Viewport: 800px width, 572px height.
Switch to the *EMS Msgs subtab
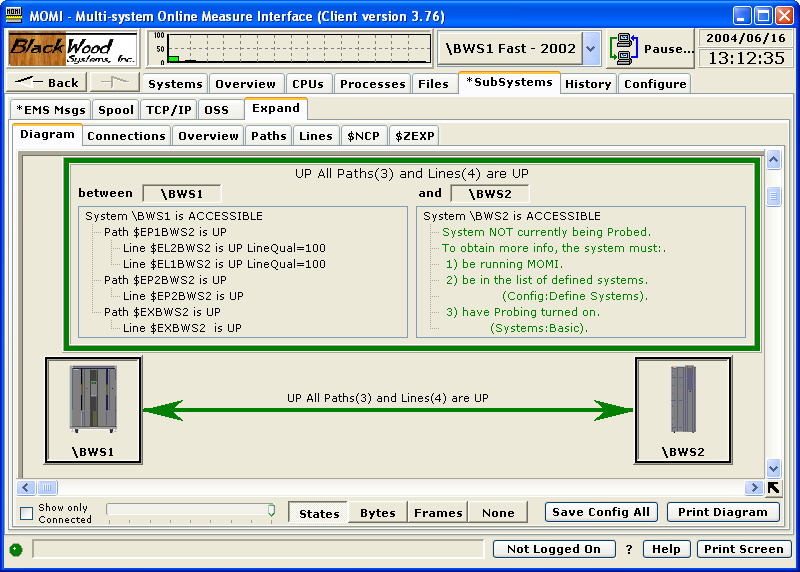coord(51,110)
